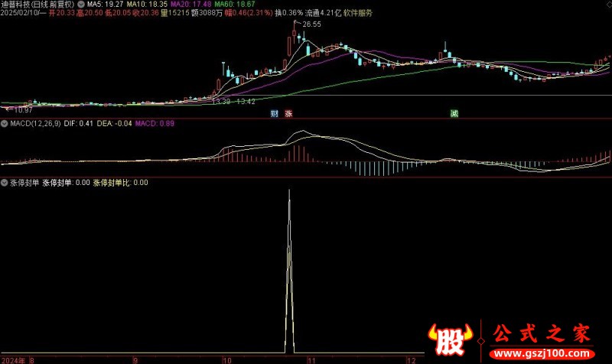Click the 额3088万 turnover amount value
This screenshot has width=612, height=364.
[x=207, y=13]
